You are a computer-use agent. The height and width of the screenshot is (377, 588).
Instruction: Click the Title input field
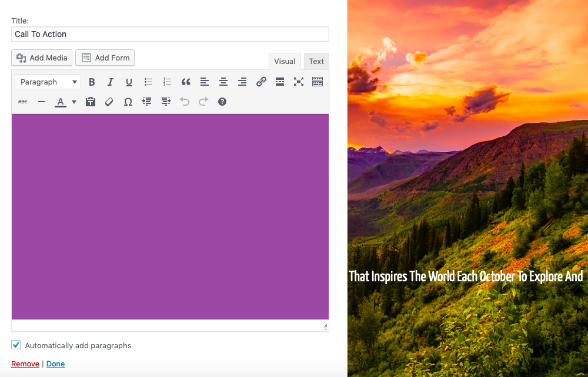click(170, 34)
